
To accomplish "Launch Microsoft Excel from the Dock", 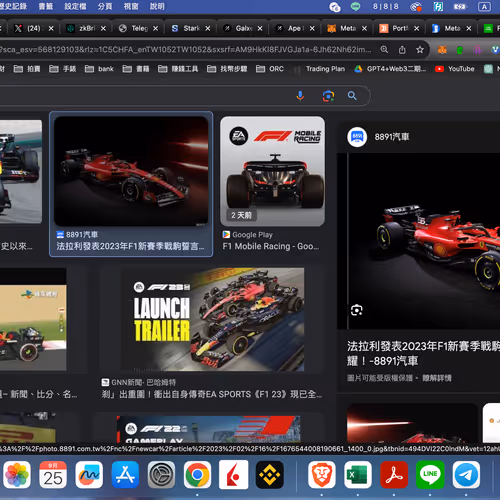I will tap(358, 475).
